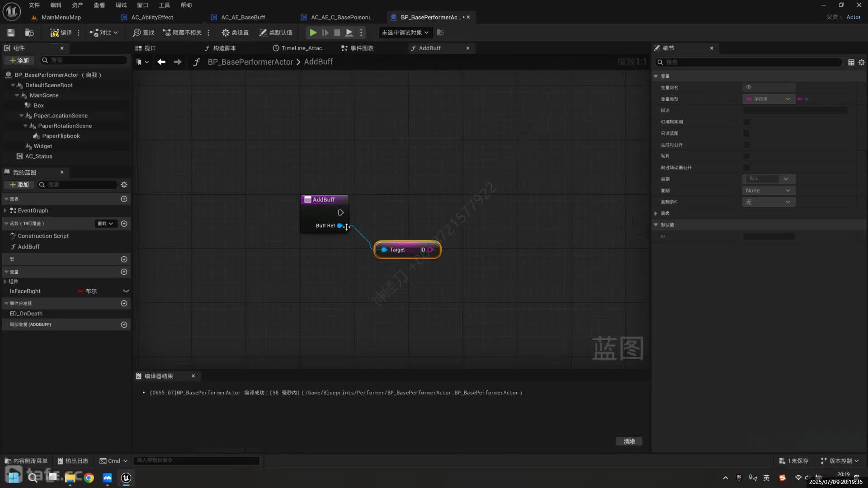Open the Replication None dropdown
This screenshot has height=488, width=868.
tap(768, 191)
